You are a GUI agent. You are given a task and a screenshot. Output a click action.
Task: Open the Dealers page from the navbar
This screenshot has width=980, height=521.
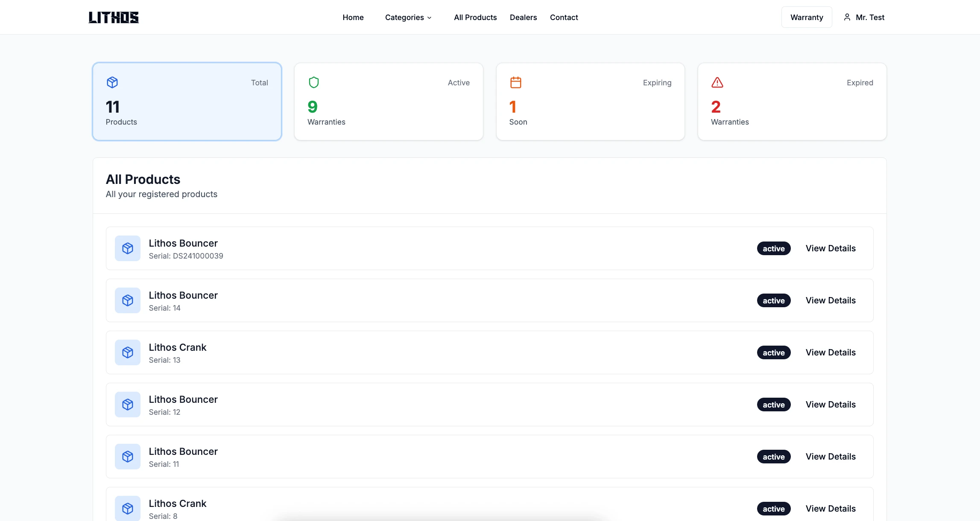tap(523, 17)
